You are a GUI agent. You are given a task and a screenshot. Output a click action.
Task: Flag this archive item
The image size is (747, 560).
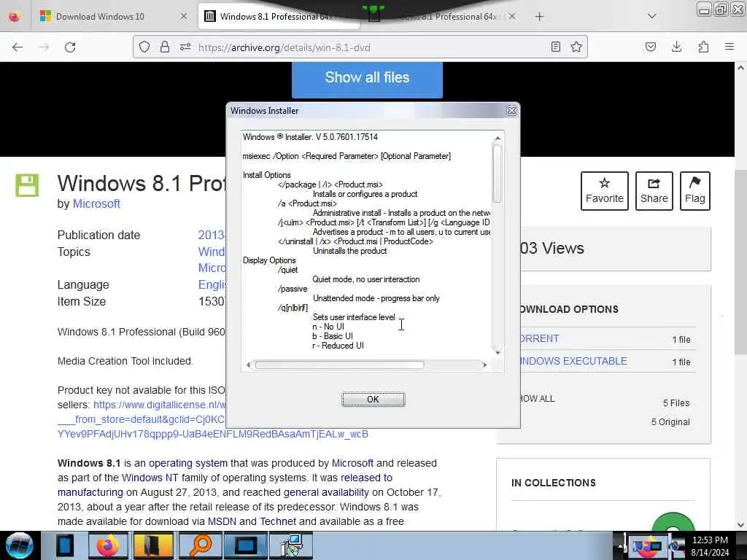pos(694,190)
